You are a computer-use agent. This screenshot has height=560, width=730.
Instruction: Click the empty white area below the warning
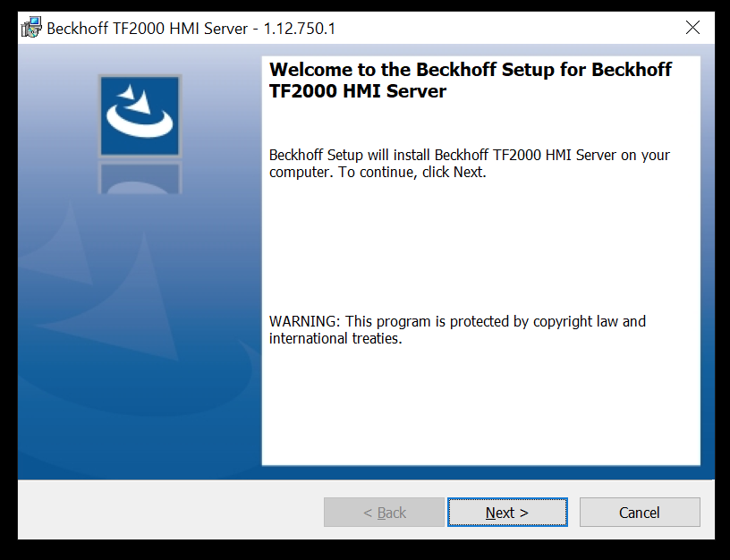[x=481, y=405]
